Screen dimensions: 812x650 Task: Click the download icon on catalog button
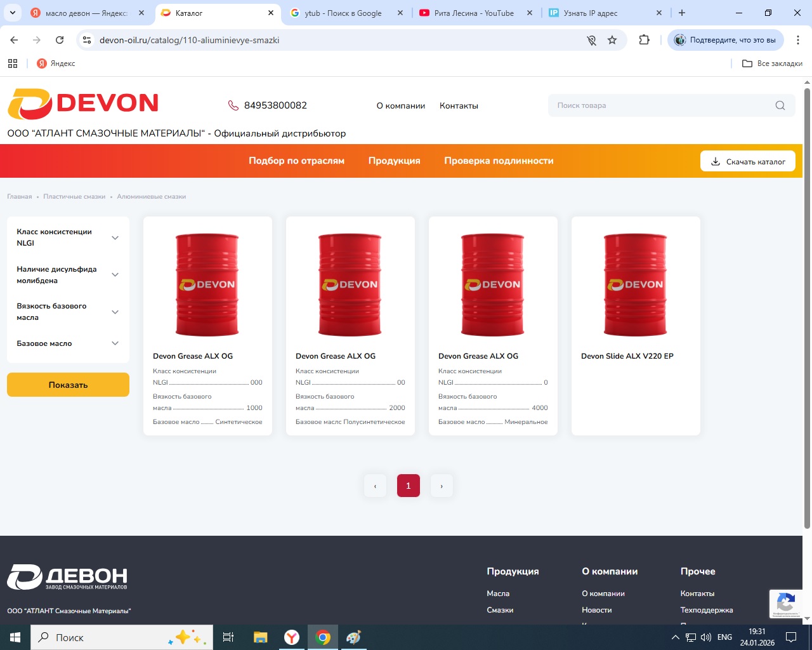tap(716, 161)
